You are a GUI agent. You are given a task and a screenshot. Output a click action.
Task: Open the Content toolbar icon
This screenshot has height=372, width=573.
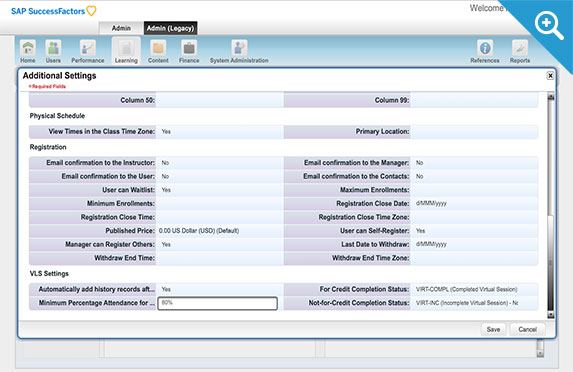pyautogui.click(x=158, y=52)
